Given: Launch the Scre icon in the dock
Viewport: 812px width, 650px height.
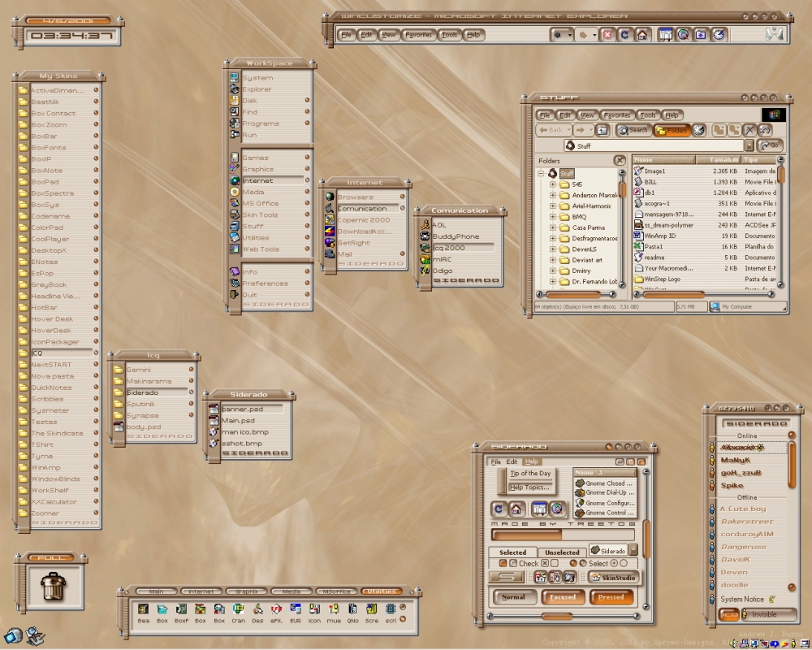Looking at the screenshot, I should [x=371, y=609].
